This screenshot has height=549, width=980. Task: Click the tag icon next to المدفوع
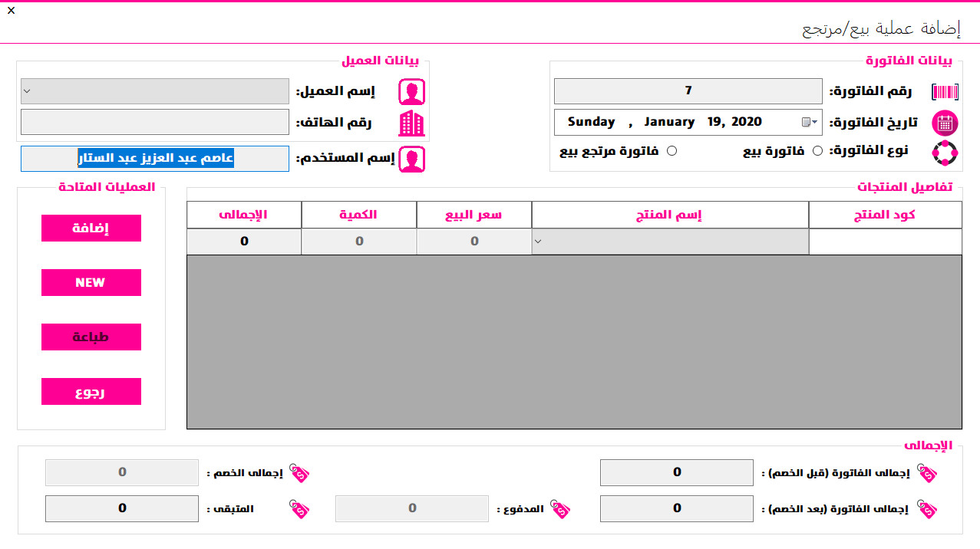click(x=561, y=508)
